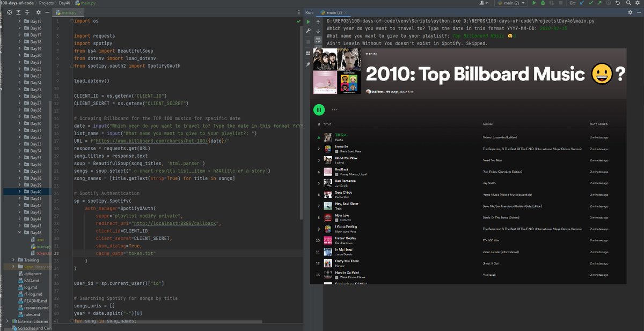Viewport: 644px width, 331px height.
Task: Open Search Everywhere magnifier icon
Action: pos(628,3)
